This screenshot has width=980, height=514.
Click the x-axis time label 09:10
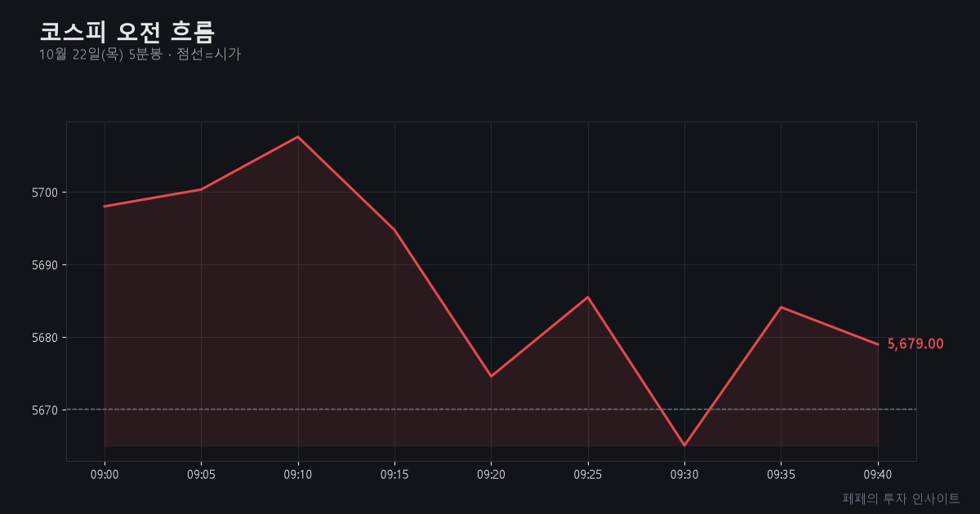coord(298,473)
